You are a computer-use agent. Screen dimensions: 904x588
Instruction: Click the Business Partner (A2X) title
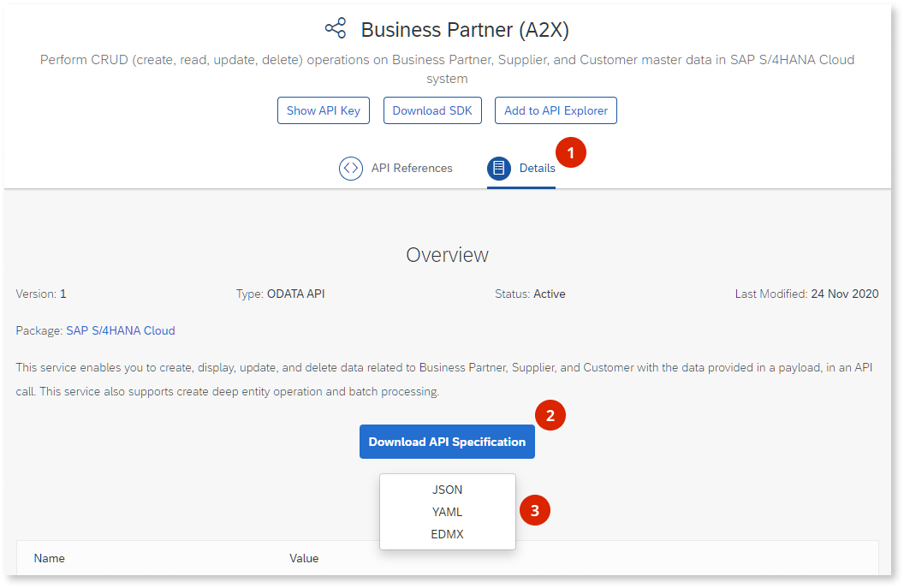[x=465, y=30]
